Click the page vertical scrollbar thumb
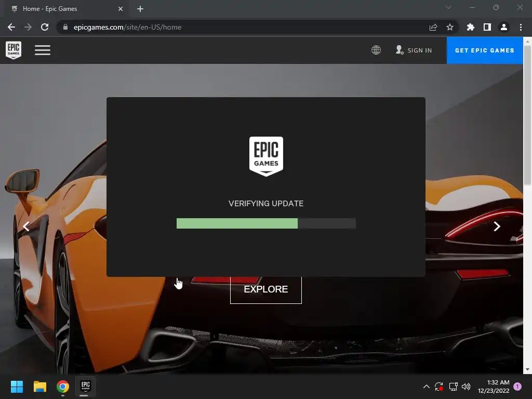Screen dimensions: 532x399 point(527,115)
